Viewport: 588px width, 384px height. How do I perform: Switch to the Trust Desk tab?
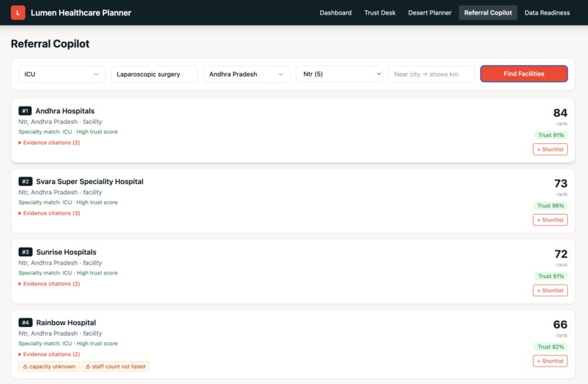coord(380,12)
